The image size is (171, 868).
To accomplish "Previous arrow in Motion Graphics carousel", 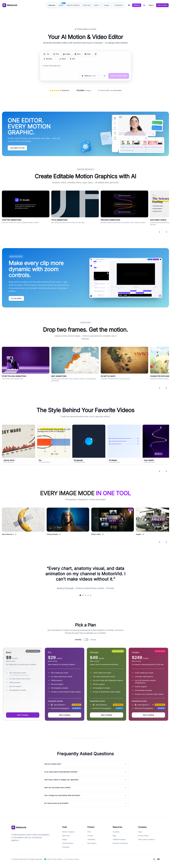I will (x=160, y=232).
